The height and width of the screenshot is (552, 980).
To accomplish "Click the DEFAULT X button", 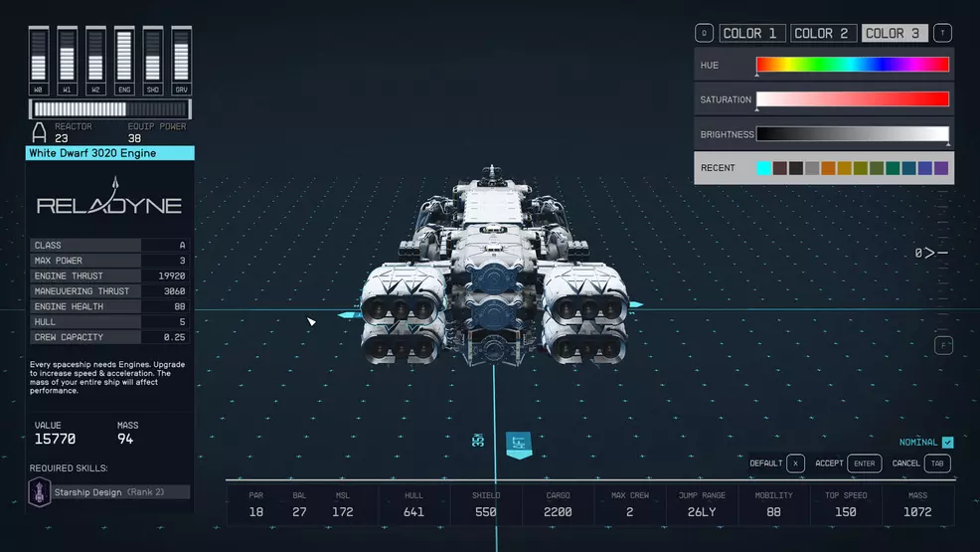I will (x=777, y=463).
